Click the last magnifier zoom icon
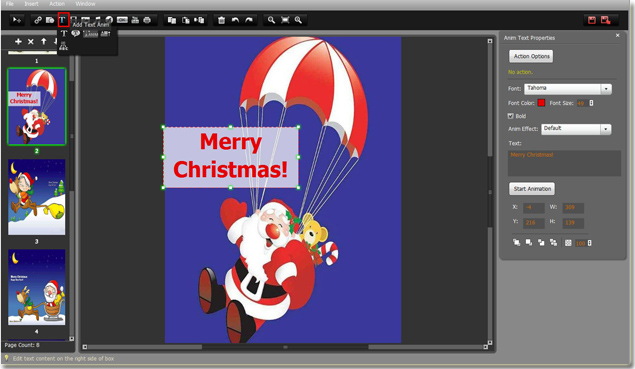Screen dimensions: 635x369 point(298,20)
